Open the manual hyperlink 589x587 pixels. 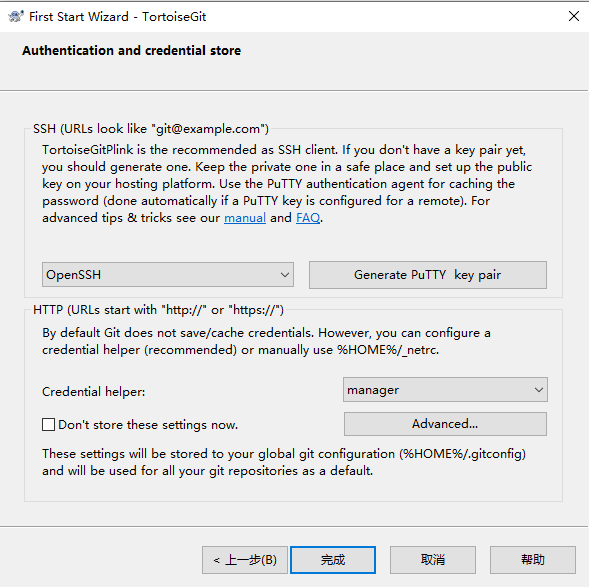coord(245,218)
